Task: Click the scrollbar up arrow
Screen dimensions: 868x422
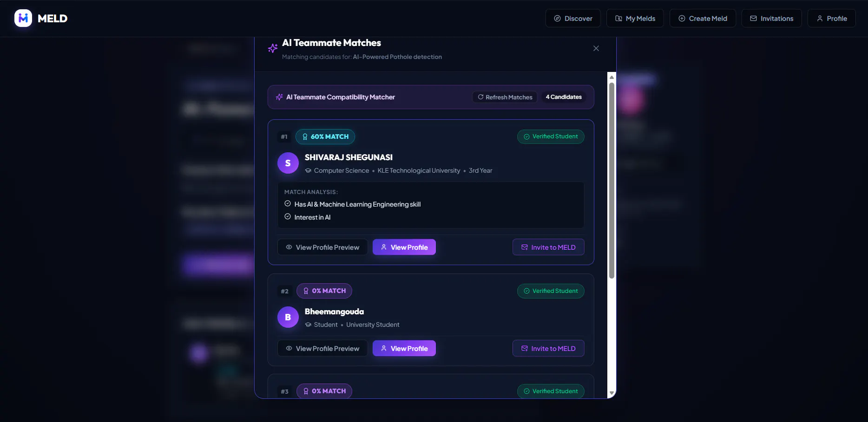Action: click(x=612, y=77)
